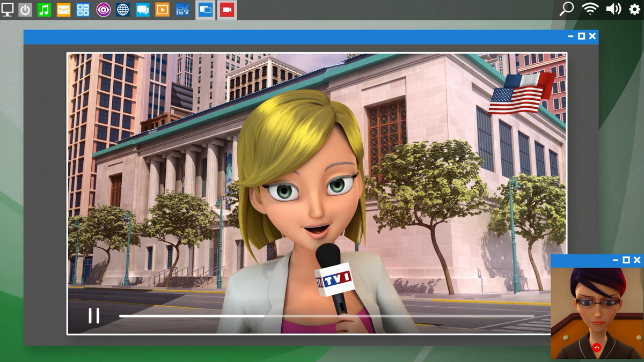Hang up using the red call button
Viewport: 644px width, 362px height.
(597, 348)
